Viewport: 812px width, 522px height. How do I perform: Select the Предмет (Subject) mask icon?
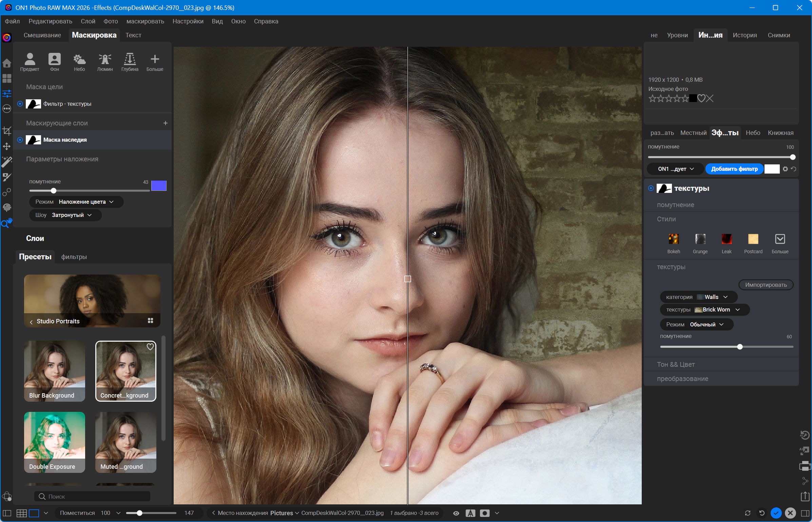coord(30,62)
